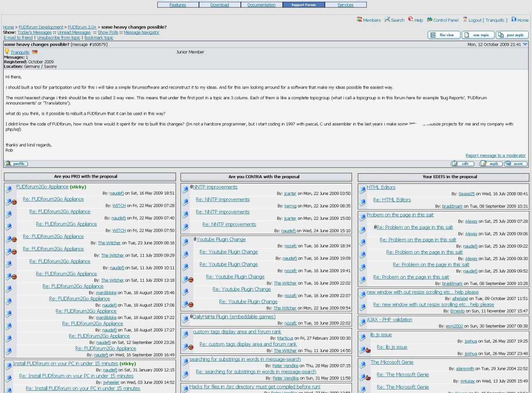Open Tranquillo's username link in post header
This screenshot has height=393, width=532.
click(x=20, y=52)
